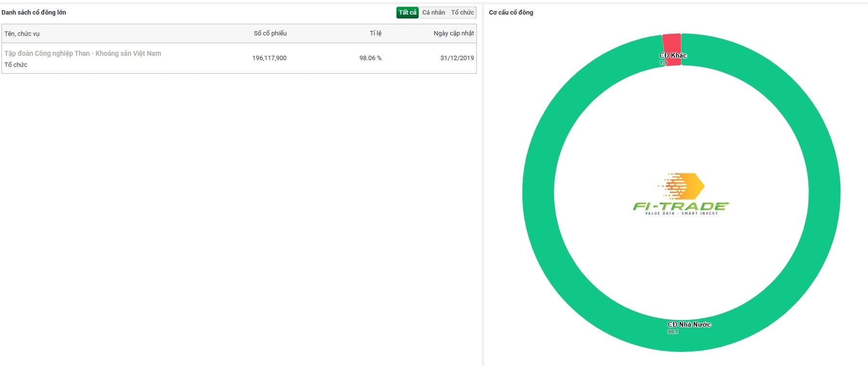Image resolution: width=868 pixels, height=366 pixels.
Task: Select the "Tất cả" filter tab
Action: click(x=407, y=13)
